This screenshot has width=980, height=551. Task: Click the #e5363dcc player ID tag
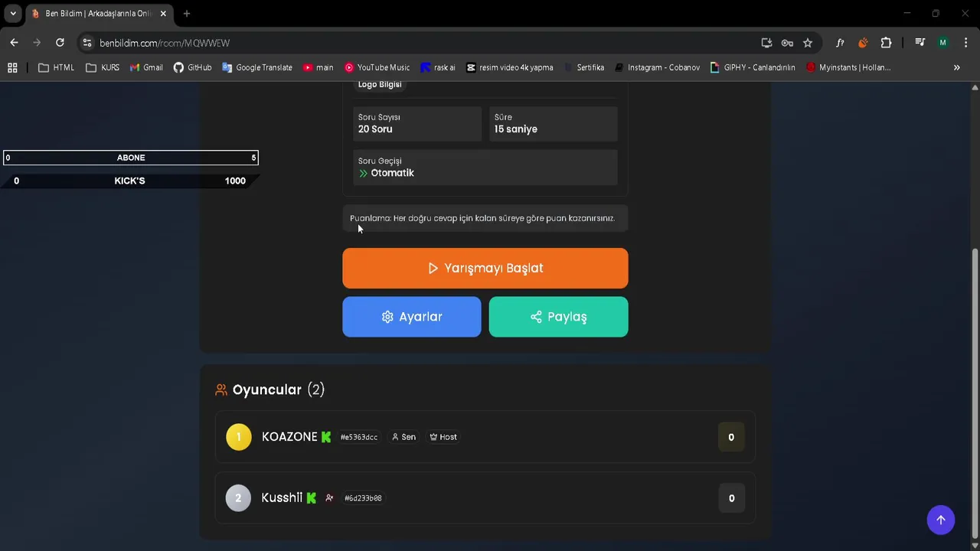[359, 437]
